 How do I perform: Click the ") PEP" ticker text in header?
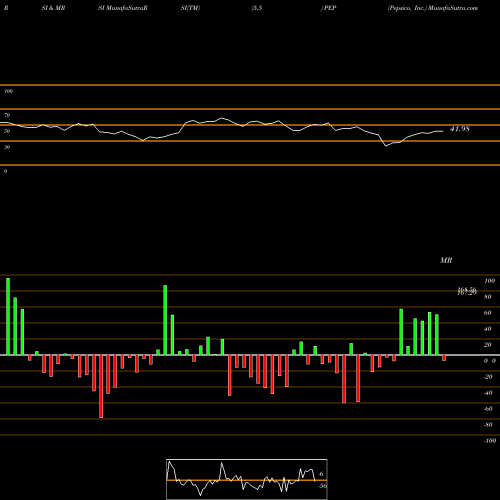click(x=328, y=8)
